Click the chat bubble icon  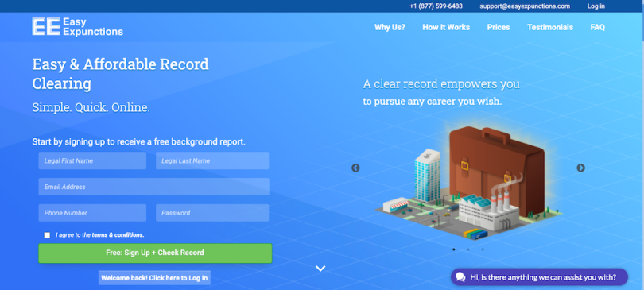pos(460,277)
